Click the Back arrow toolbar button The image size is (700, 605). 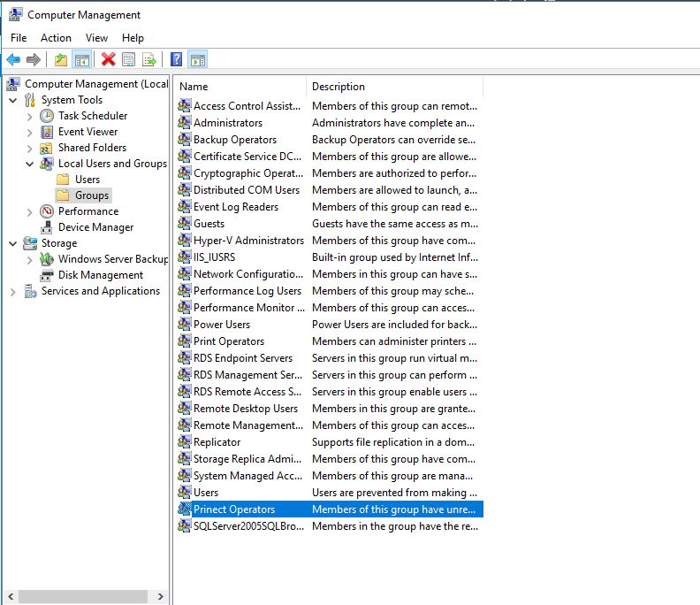[13, 60]
